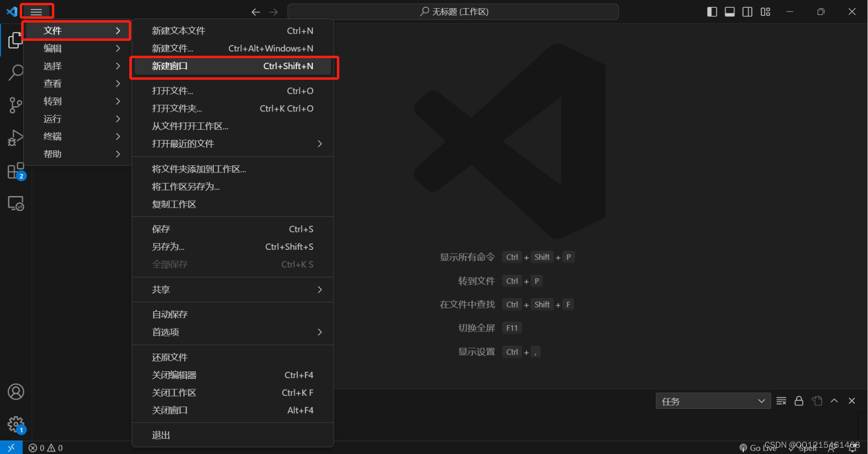Open the Search view in activity bar
The height and width of the screenshot is (454, 868).
15,73
